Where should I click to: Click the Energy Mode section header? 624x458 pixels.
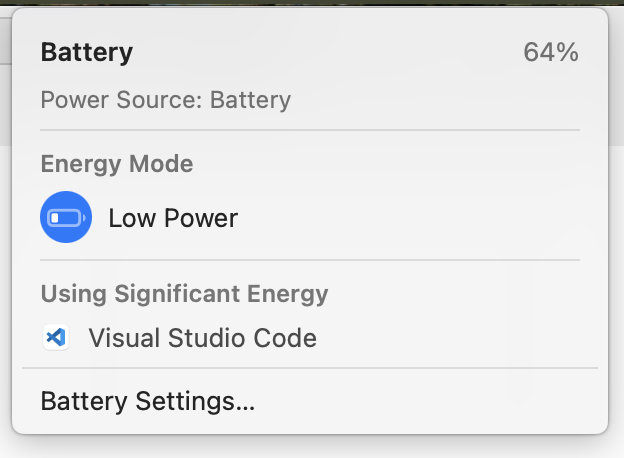pyautogui.click(x=117, y=164)
